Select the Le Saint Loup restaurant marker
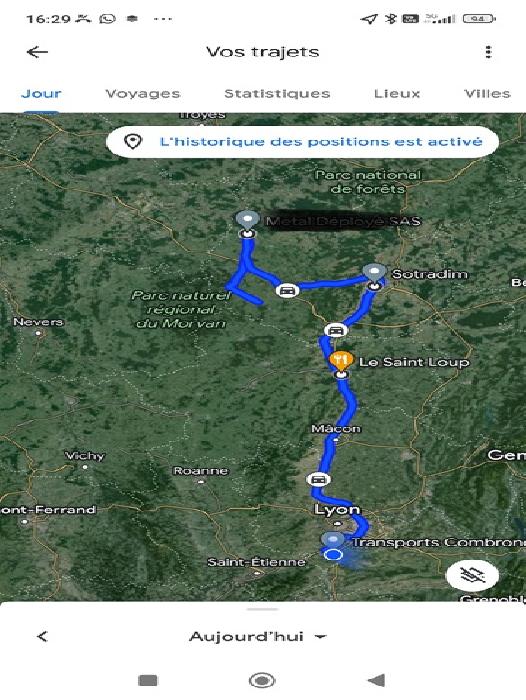 click(x=342, y=360)
